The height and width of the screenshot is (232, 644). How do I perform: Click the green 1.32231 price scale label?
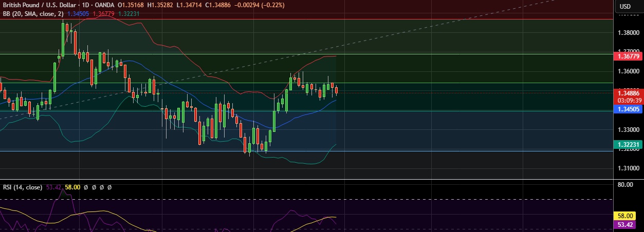coord(629,145)
